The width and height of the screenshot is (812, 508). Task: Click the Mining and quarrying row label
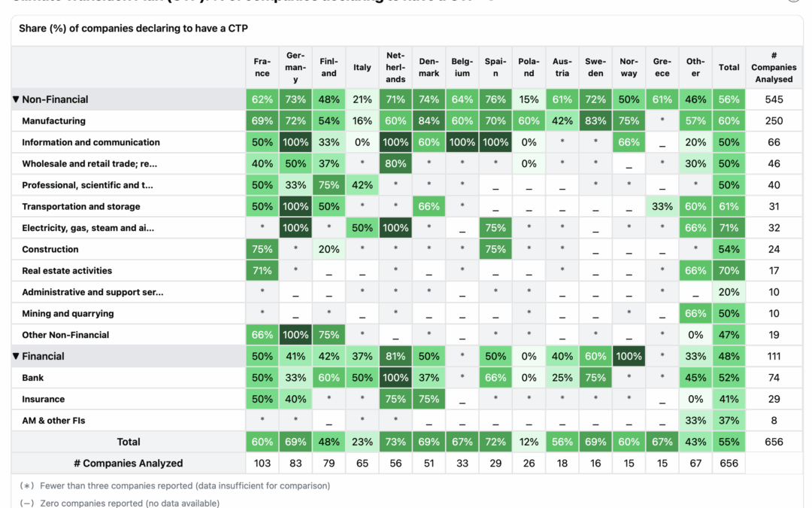68,313
